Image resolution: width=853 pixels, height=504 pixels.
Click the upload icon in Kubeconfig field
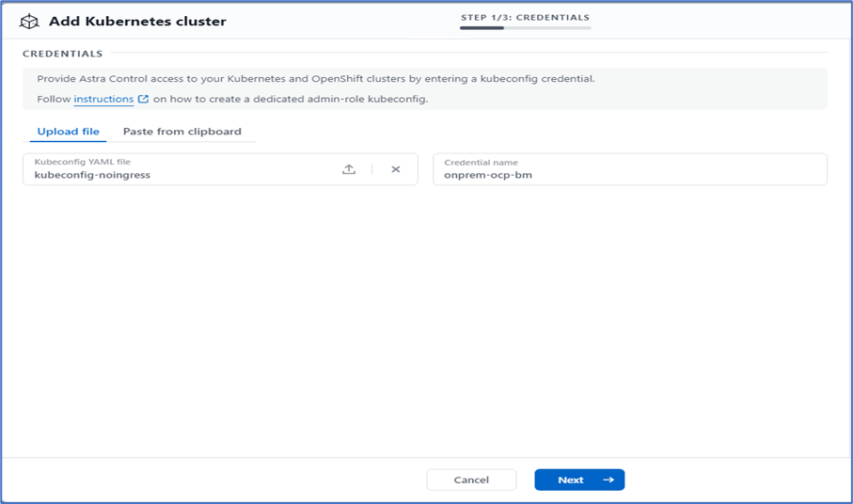tap(349, 169)
